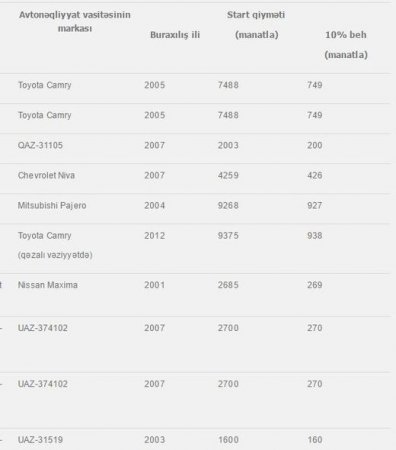396x450 pixels.
Task: Click the UAZ-31519 vehicle name
Action: click(x=40, y=440)
